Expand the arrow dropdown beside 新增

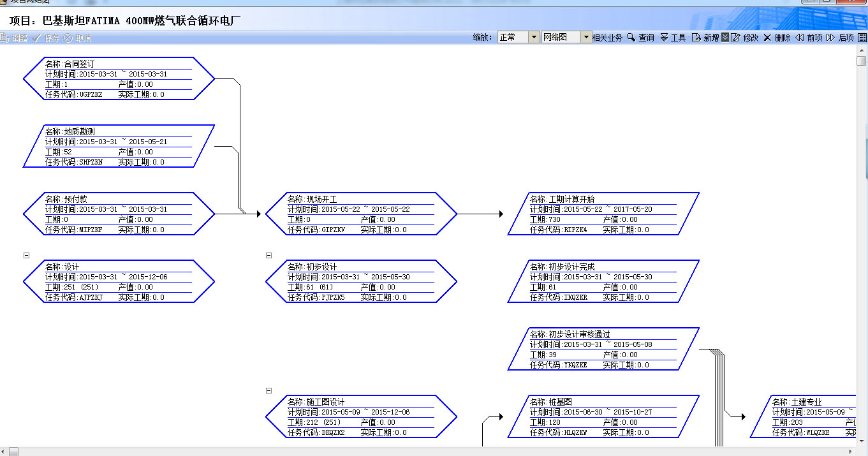click(725, 38)
